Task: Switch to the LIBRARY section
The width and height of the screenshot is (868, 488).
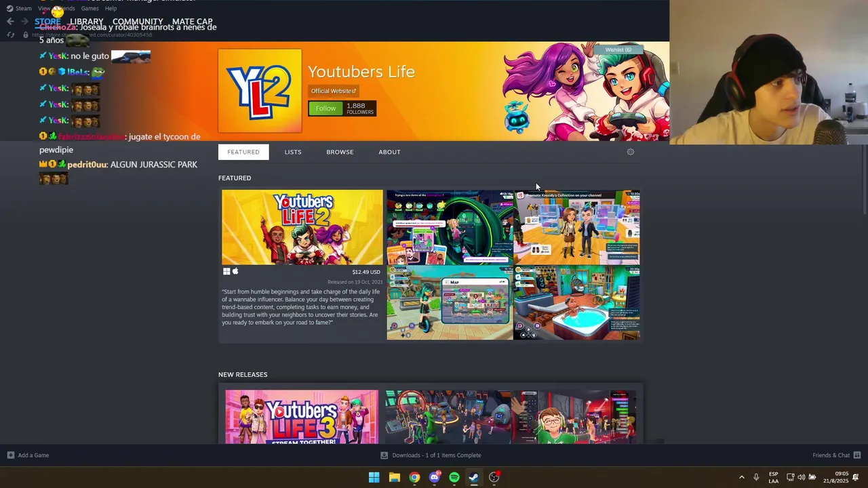Action: [87, 22]
